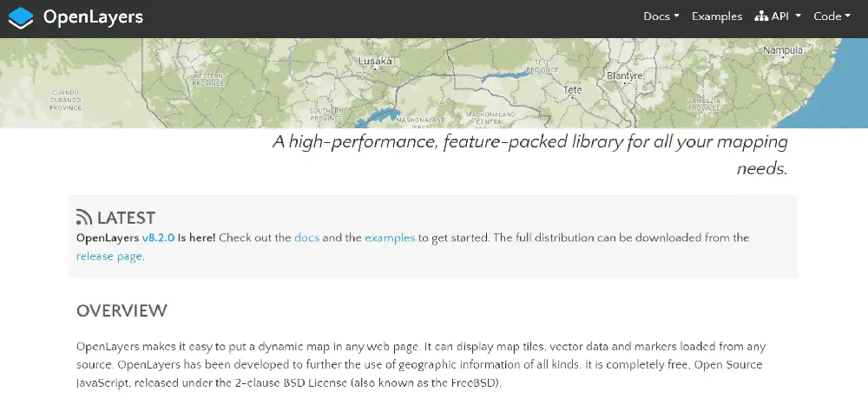Click Blantyre city label on map

point(624,75)
